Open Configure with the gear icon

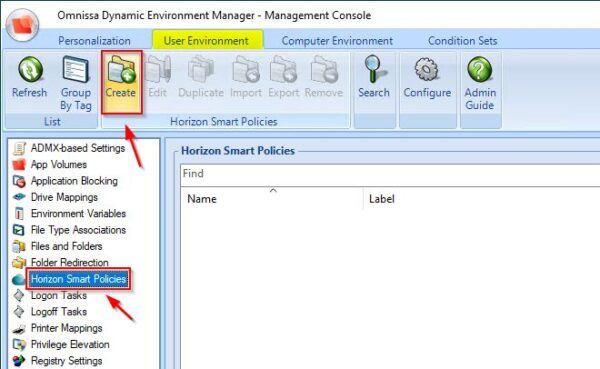(427, 70)
